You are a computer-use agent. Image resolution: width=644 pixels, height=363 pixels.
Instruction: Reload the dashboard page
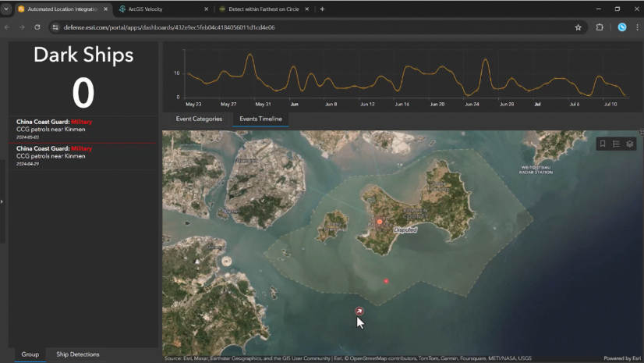coord(37,27)
